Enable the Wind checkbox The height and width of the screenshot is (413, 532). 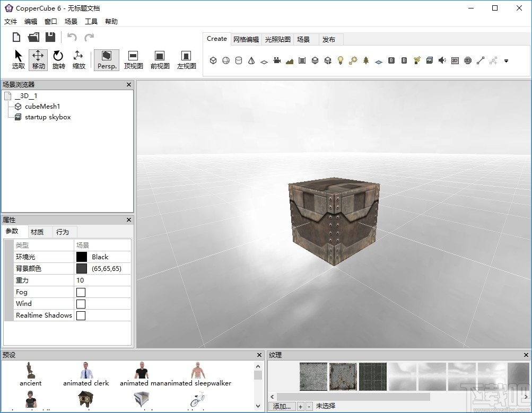(80, 303)
